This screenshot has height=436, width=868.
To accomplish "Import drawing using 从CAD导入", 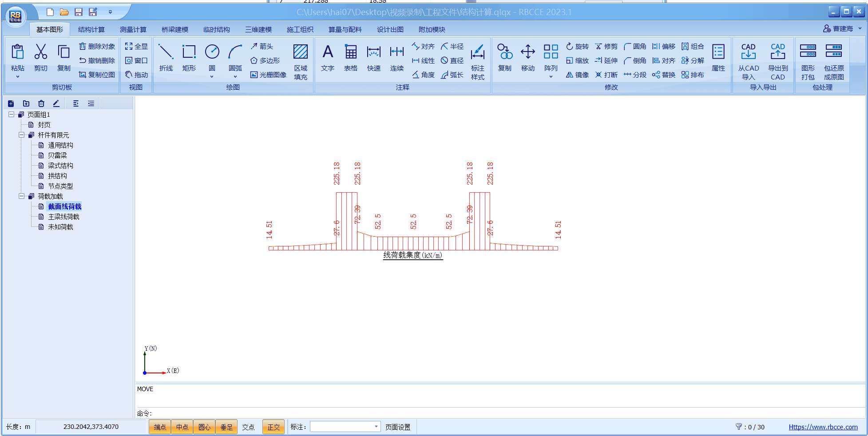I will tap(748, 61).
